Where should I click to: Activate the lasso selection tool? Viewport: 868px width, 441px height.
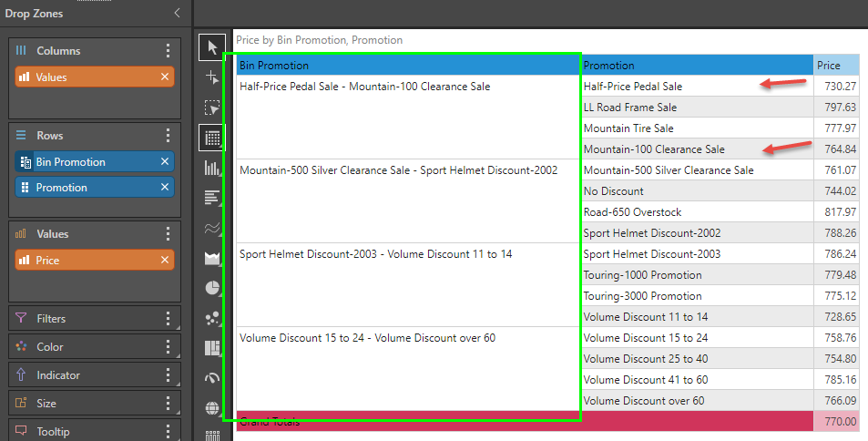[x=212, y=108]
